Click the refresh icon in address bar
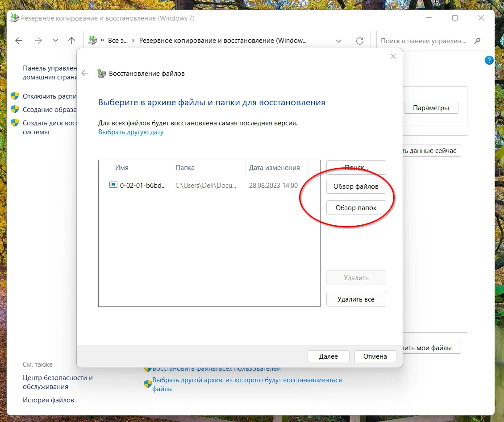Image resolution: width=504 pixels, height=422 pixels. 359,41
